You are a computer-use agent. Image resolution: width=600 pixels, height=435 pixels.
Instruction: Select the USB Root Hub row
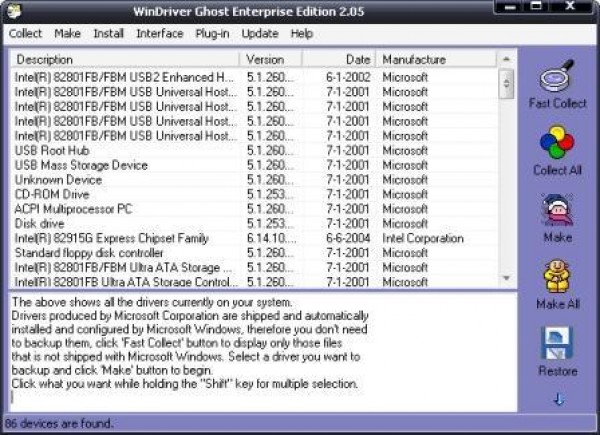pyautogui.click(x=254, y=151)
